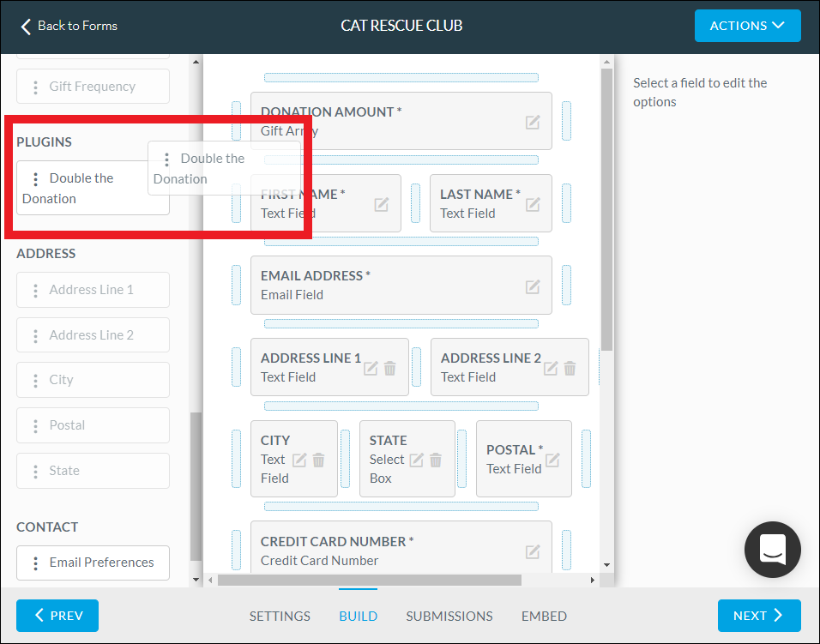Click the Gift Frequency drag handle

pyautogui.click(x=35, y=87)
